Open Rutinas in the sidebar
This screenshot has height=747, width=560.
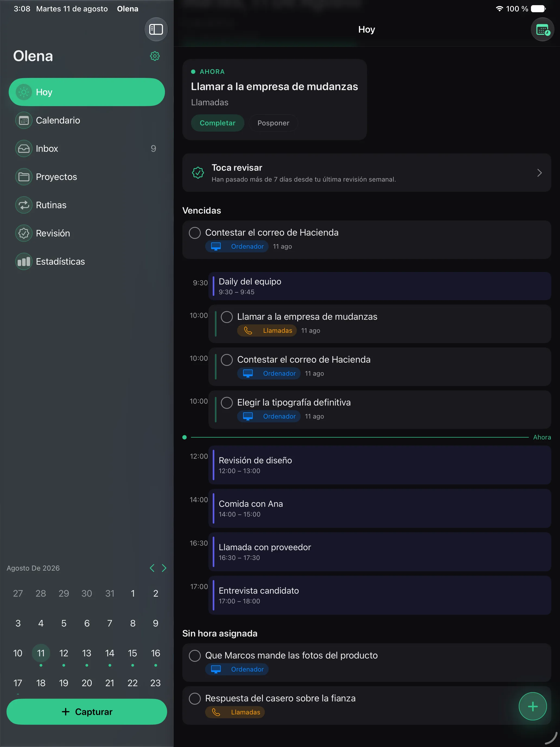pyautogui.click(x=87, y=205)
